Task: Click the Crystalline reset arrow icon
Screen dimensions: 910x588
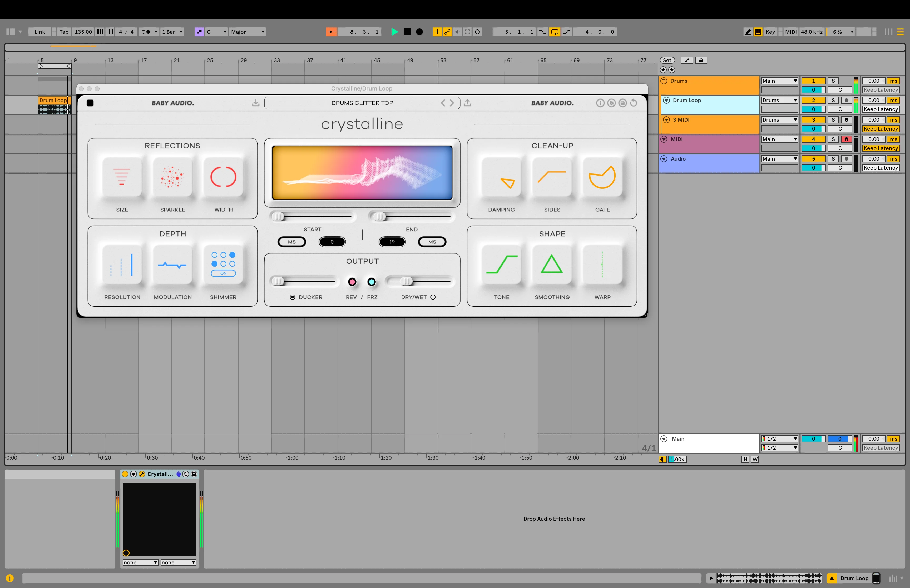Action: click(x=634, y=103)
